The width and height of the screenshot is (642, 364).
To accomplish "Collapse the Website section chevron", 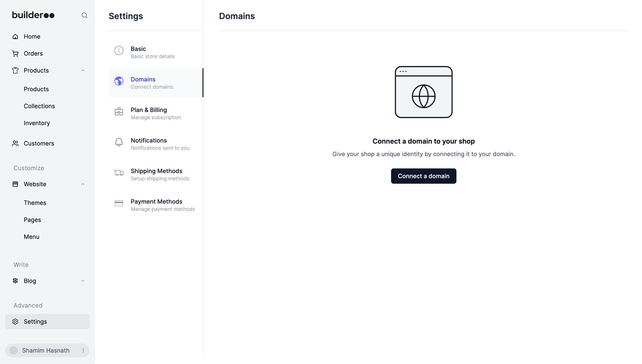I will click(83, 184).
